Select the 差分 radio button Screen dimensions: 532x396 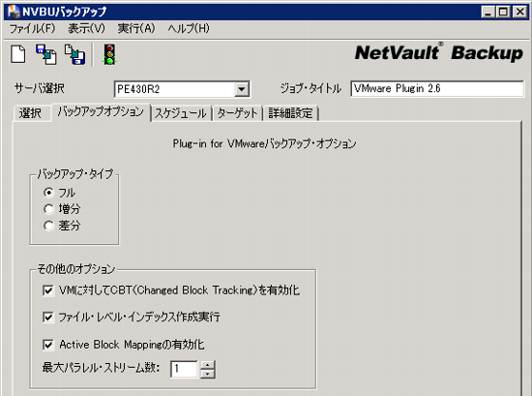(49, 226)
